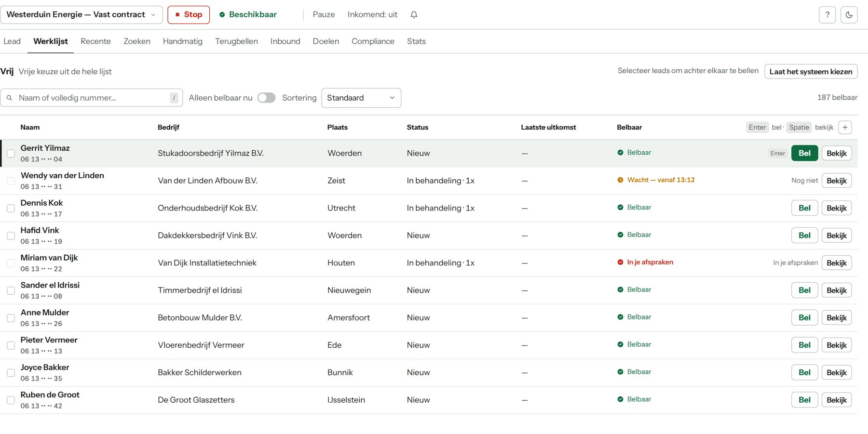Open help via question mark icon
Viewport: 868px width, 434px height.
pyautogui.click(x=827, y=15)
